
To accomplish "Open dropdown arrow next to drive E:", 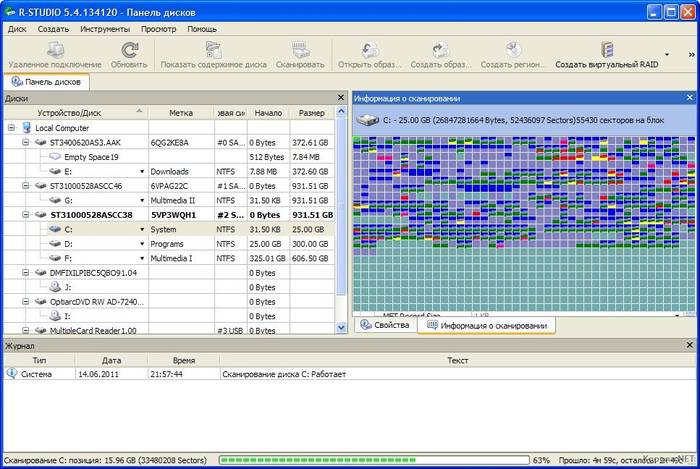I will click(142, 172).
